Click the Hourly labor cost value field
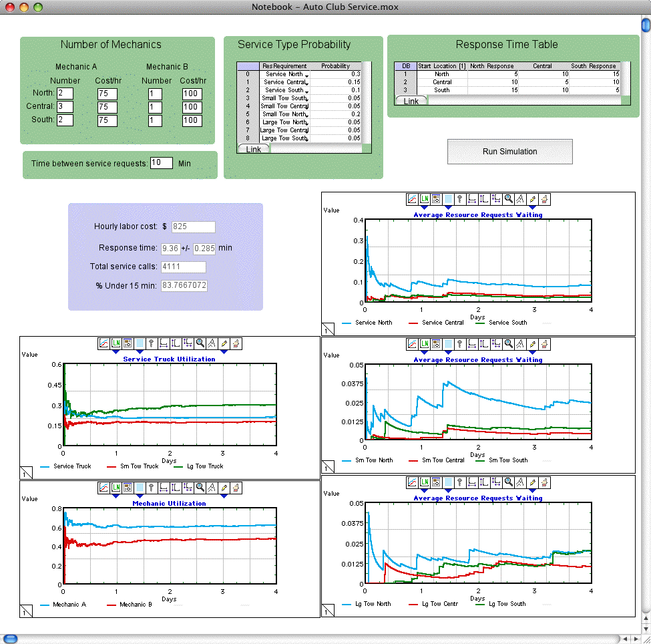The height and width of the screenshot is (644, 651). click(194, 227)
